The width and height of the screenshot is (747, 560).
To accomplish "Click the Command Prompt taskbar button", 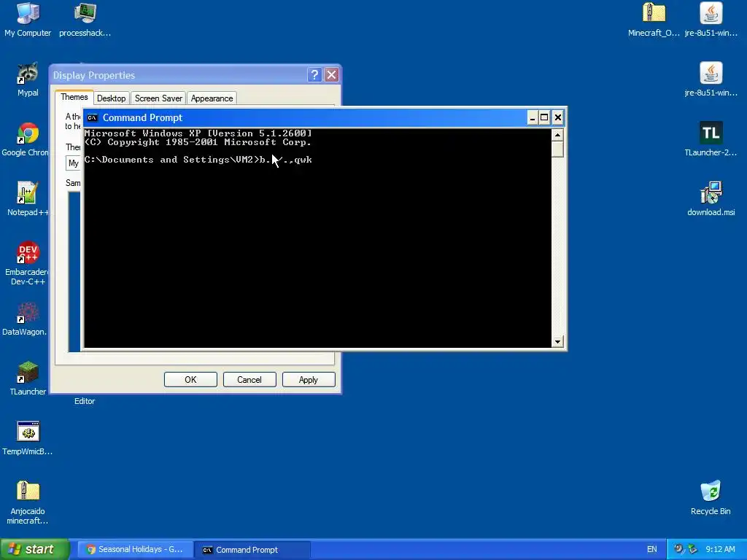I will pyautogui.click(x=252, y=550).
